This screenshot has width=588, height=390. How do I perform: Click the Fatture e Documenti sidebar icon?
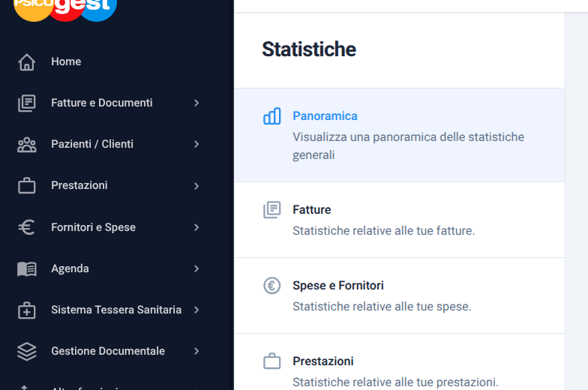27,103
